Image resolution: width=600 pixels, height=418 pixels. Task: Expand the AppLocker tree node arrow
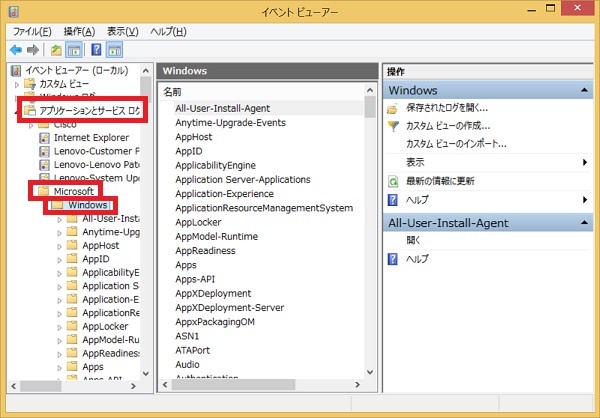coord(59,327)
